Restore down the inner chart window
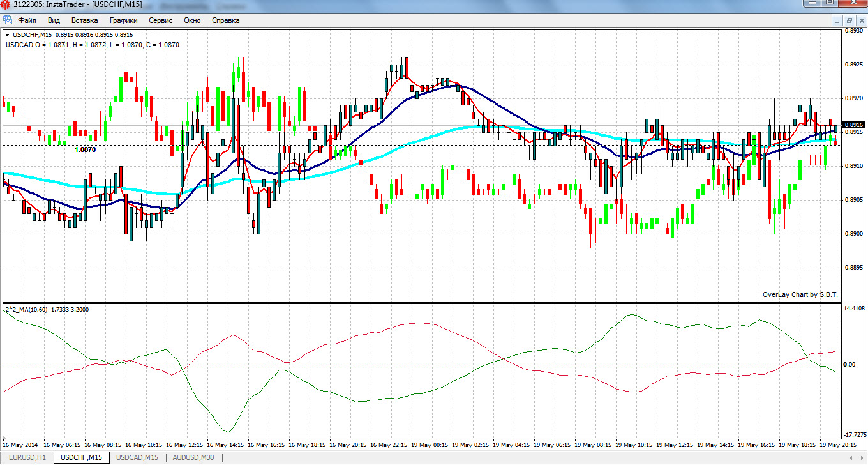The image size is (868, 465). (x=849, y=20)
